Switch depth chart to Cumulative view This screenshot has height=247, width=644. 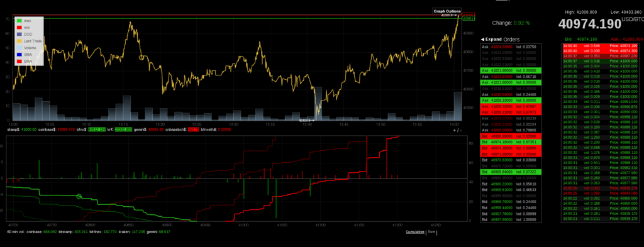415,232
